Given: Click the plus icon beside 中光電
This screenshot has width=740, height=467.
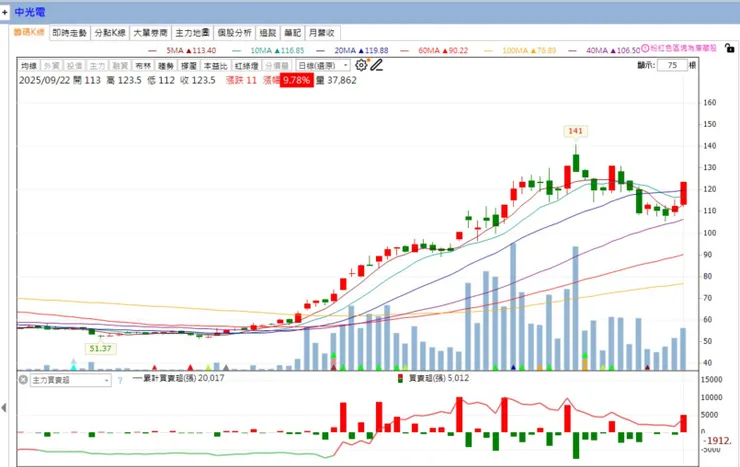Looking at the screenshot, I should tap(5, 12).
